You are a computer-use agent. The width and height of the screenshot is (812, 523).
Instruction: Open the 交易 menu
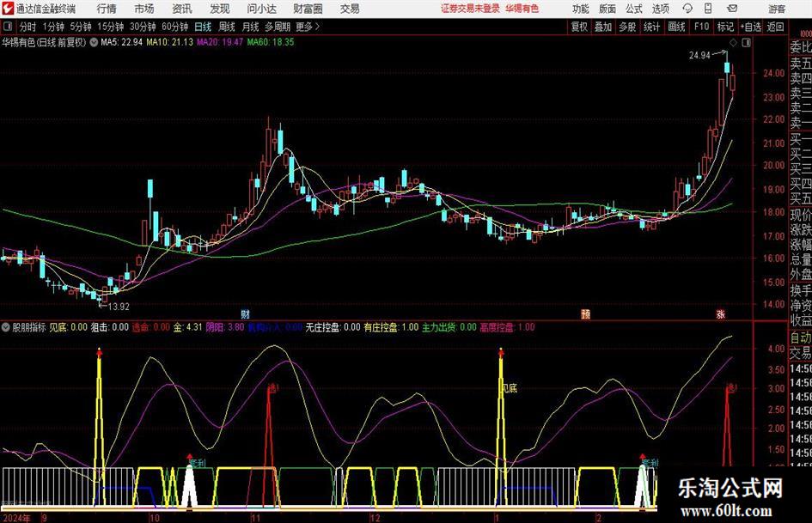coord(350,9)
